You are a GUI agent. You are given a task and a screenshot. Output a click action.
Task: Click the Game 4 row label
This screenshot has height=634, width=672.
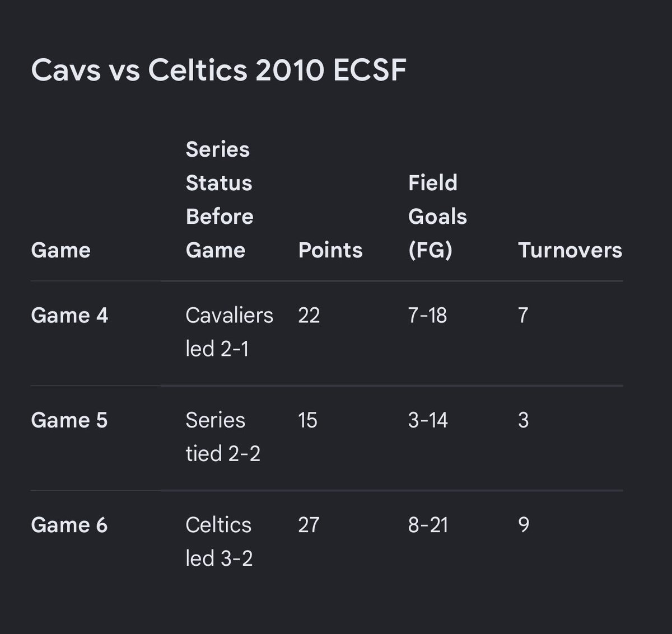click(69, 316)
